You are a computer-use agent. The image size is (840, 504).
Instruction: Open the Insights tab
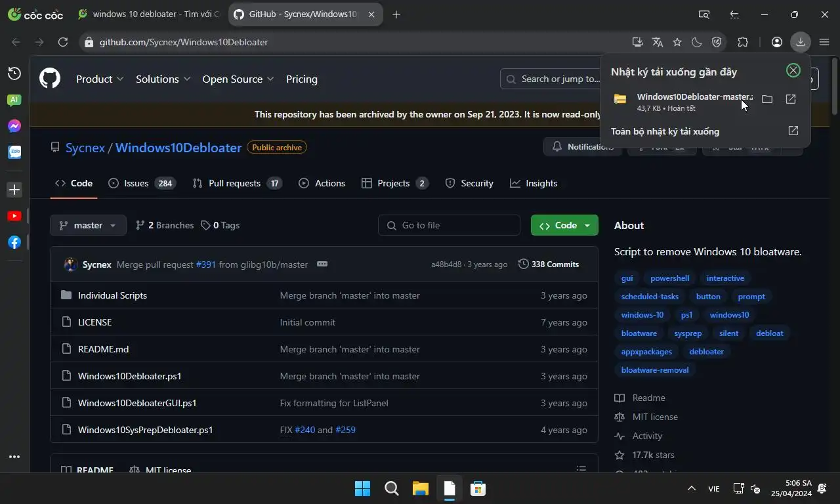point(534,183)
